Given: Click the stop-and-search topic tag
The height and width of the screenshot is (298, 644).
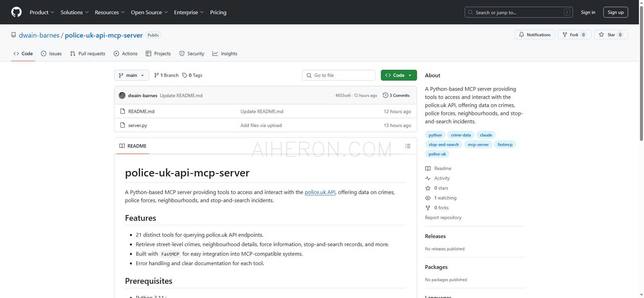Looking at the screenshot, I should (443, 145).
